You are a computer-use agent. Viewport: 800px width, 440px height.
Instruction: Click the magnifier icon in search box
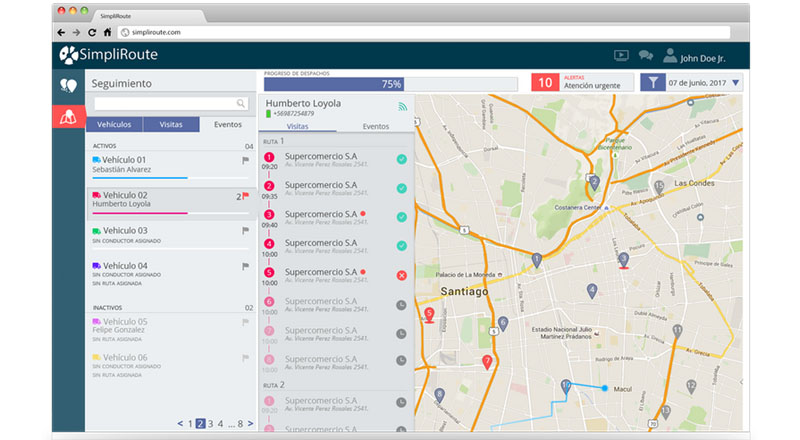(x=241, y=103)
